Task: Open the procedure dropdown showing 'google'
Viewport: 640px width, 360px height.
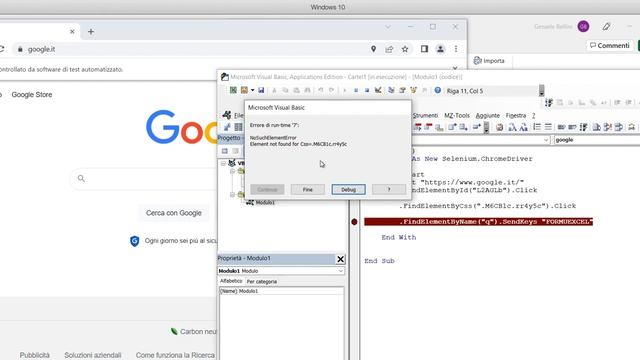Action: tap(597, 140)
